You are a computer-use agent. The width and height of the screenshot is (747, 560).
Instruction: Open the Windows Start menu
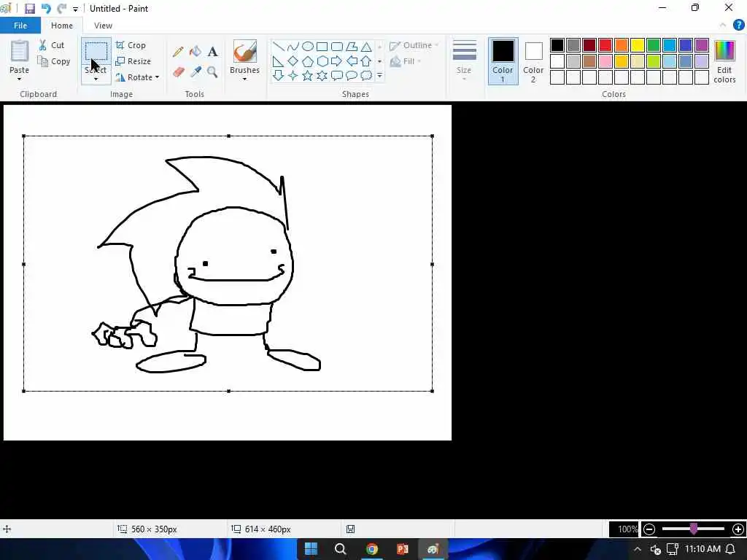311,549
